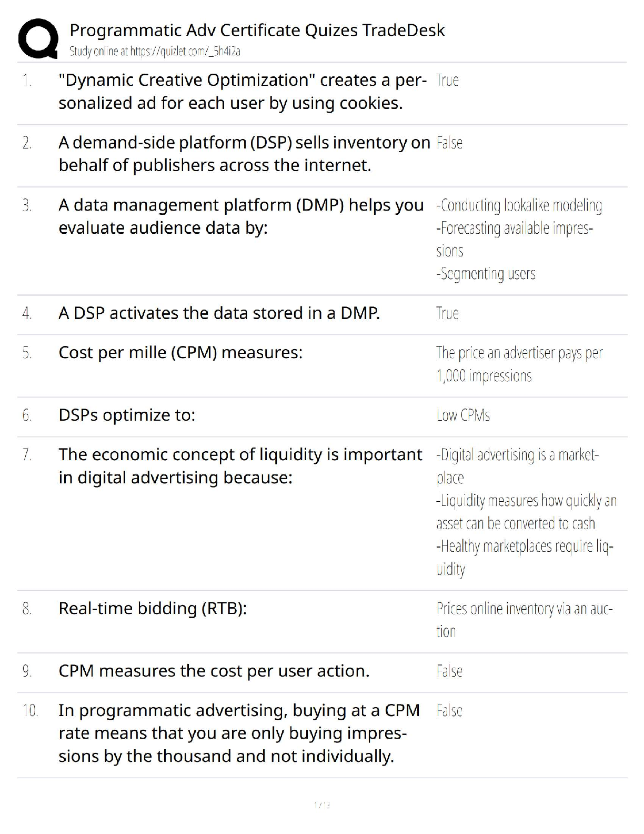The width and height of the screenshot is (644, 834).
Task: Click the 'False' answer for question 2
Action: tap(449, 143)
